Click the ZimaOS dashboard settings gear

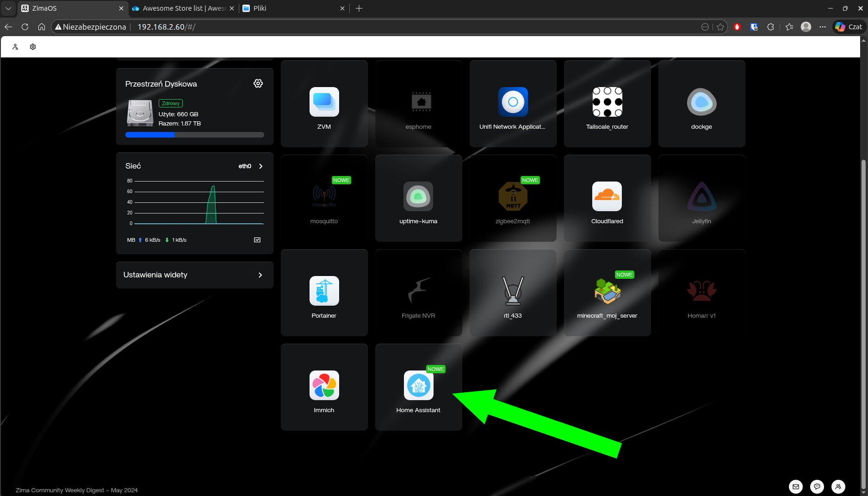(33, 47)
